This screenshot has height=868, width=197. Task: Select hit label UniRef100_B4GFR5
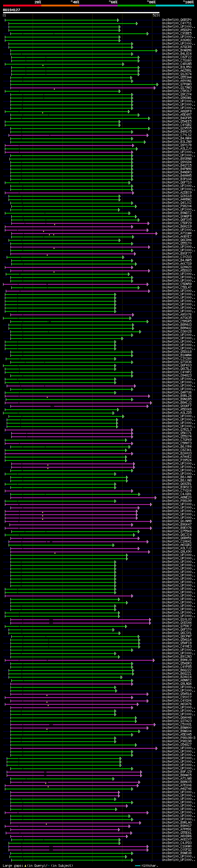coord(177,118)
